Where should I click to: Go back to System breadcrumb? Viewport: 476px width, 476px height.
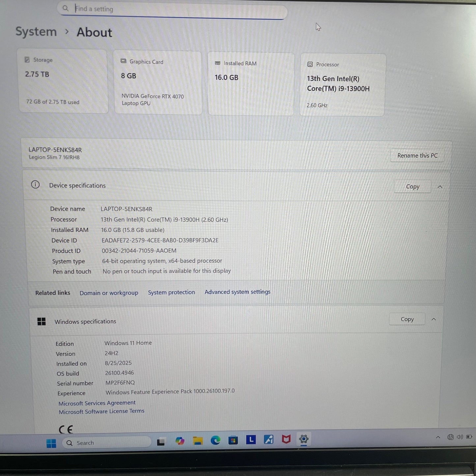coord(36,32)
